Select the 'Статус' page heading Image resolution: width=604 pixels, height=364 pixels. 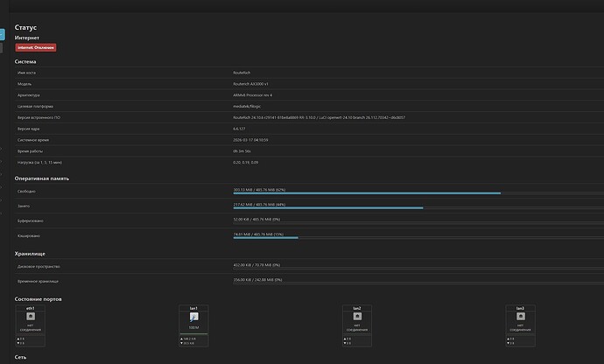click(25, 27)
